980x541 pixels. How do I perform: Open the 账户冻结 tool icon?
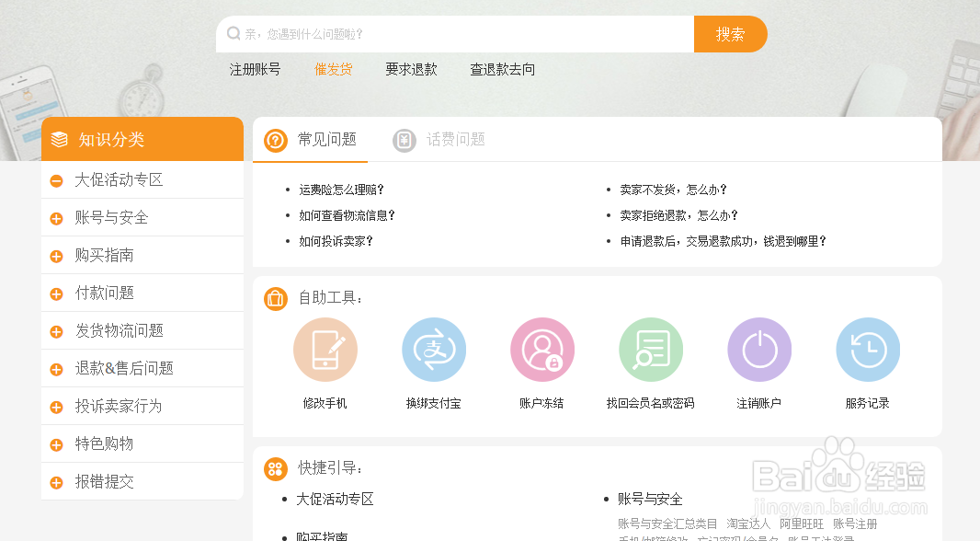[x=542, y=351]
